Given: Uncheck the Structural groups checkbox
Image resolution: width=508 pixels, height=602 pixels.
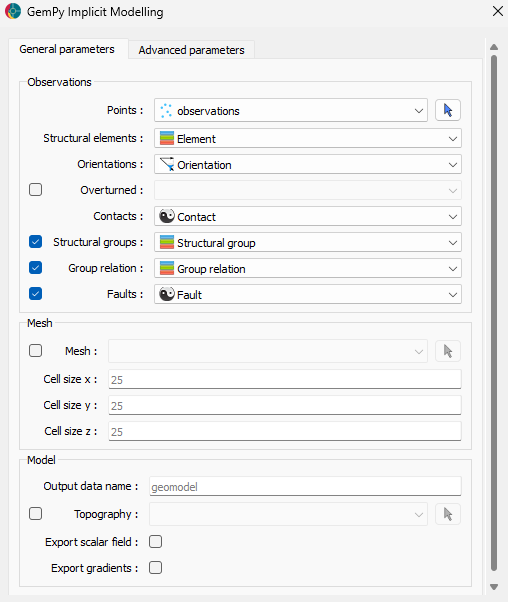Looking at the screenshot, I should click(x=35, y=242).
